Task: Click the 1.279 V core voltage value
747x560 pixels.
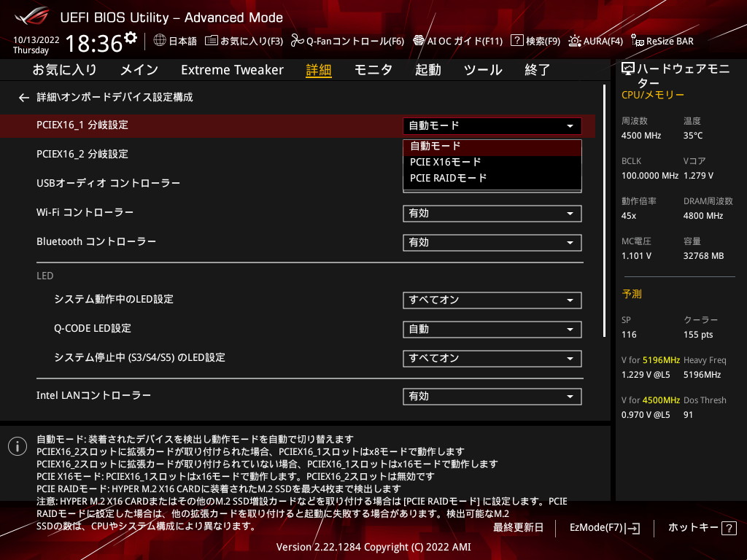Action: point(698,176)
